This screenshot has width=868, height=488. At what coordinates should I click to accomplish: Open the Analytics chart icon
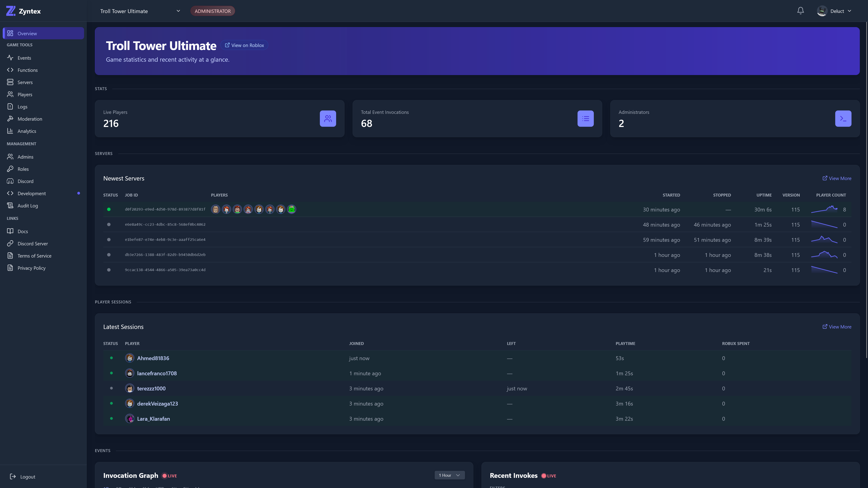(10, 131)
